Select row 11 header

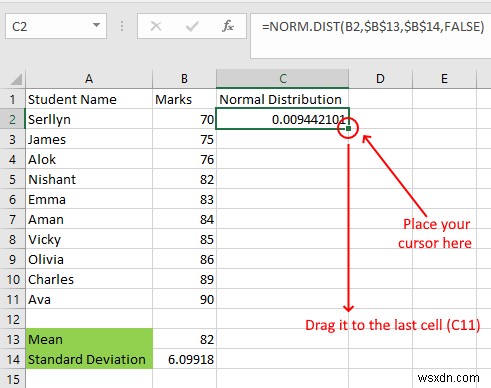13,299
